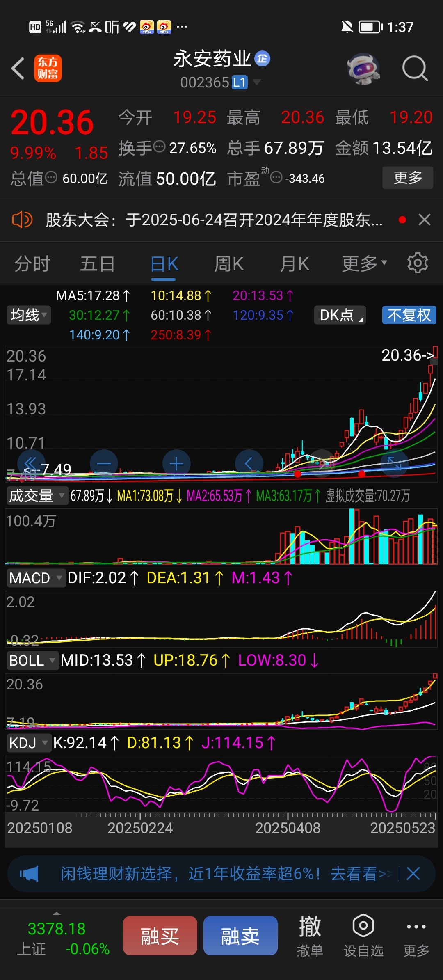The image size is (443, 980).
Task: Open the 均线 indicator dropdown
Action: point(29,315)
